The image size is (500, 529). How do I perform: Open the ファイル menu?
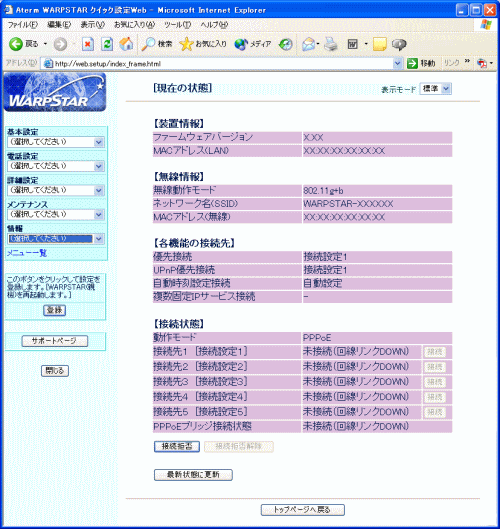tap(23, 25)
